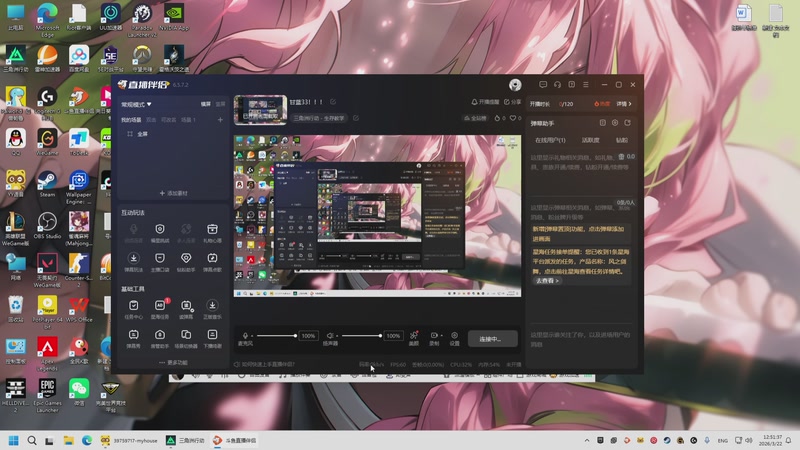Add a new scene with the plus icon

(x=220, y=120)
